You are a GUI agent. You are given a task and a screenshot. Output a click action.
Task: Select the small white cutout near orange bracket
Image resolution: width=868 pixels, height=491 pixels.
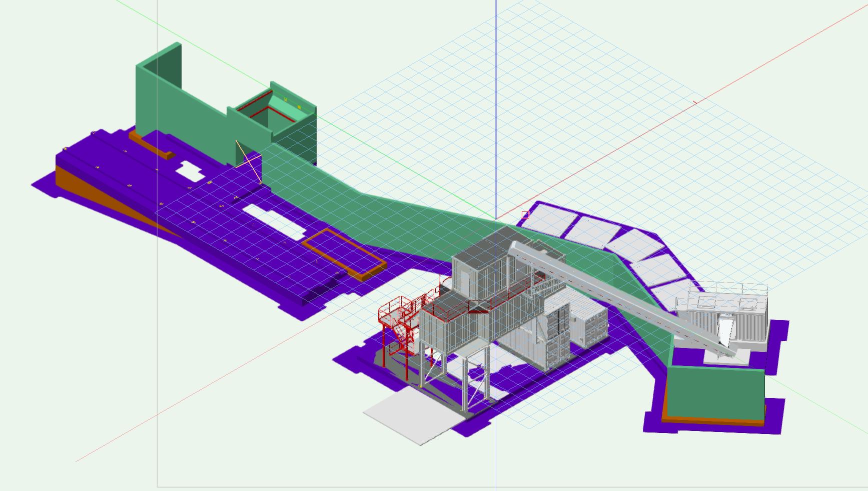(x=190, y=170)
